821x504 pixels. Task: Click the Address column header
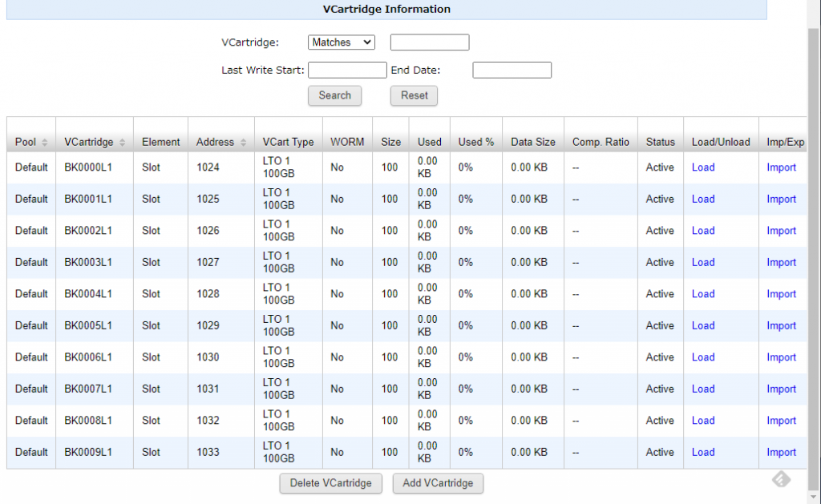(x=215, y=143)
